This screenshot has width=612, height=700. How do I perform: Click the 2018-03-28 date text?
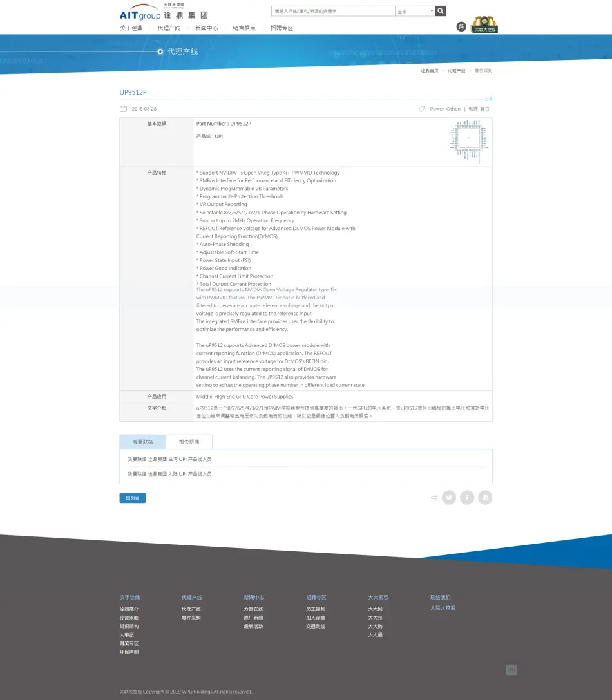pos(144,109)
